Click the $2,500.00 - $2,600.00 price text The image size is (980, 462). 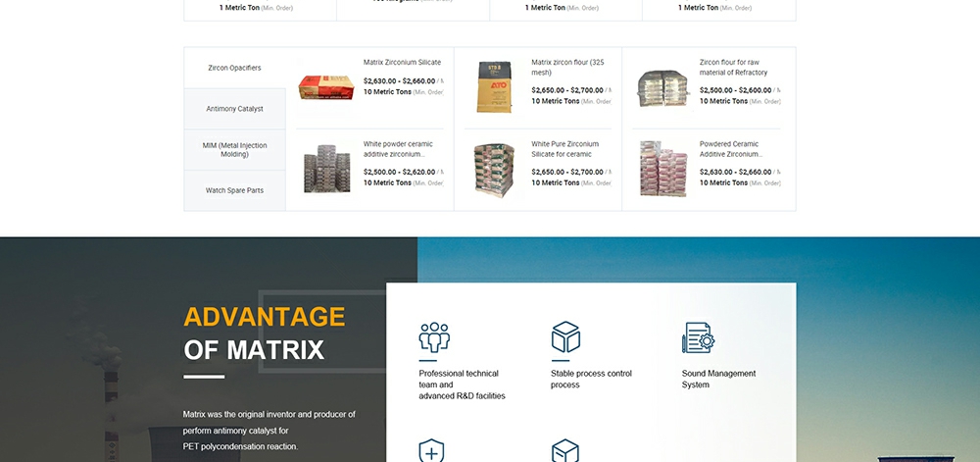point(735,90)
